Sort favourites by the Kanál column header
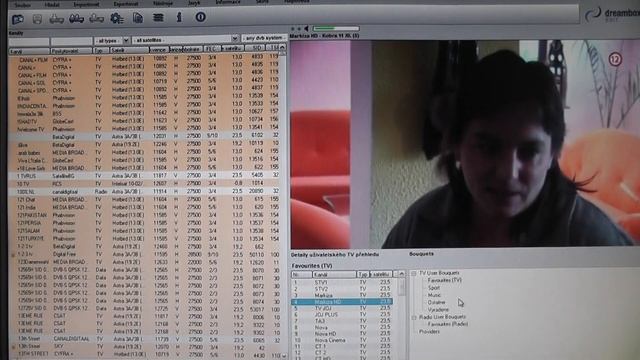640x360 pixels. [334, 274]
